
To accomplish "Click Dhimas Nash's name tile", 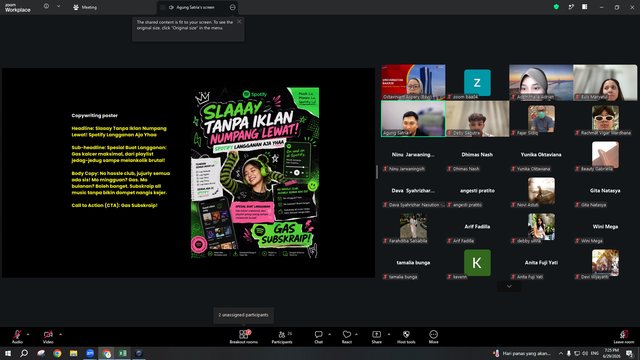I will pyautogui.click(x=477, y=155).
